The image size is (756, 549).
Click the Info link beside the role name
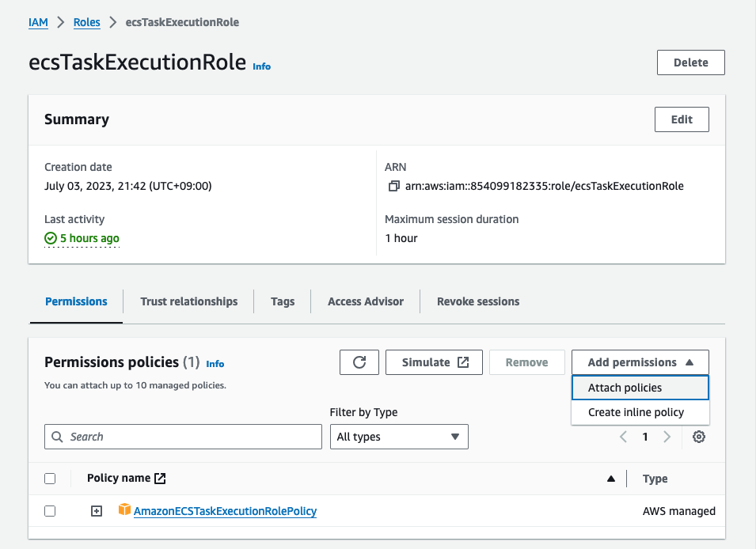(262, 66)
